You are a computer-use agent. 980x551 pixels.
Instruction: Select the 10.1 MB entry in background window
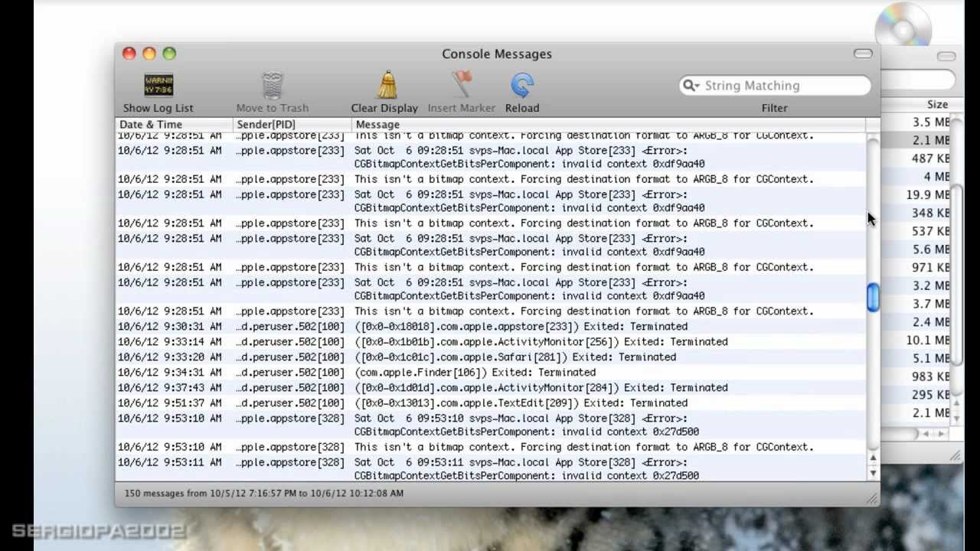coord(927,341)
